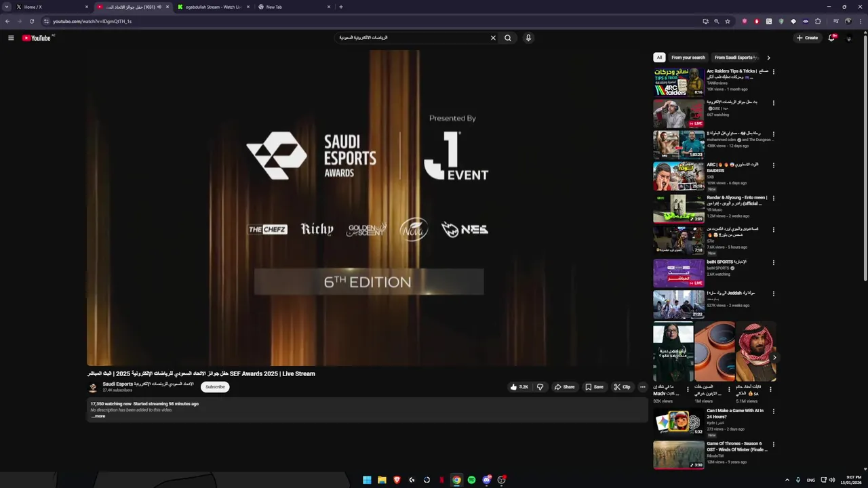Mute the YouTube tab via speaker icon
The width and height of the screenshot is (868, 488).
click(x=159, y=7)
